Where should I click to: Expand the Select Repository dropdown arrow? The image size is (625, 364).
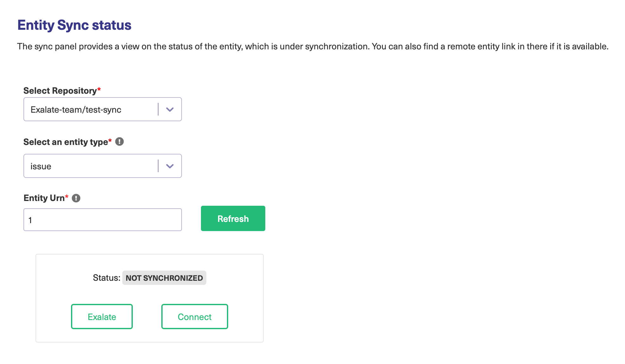[x=170, y=110]
